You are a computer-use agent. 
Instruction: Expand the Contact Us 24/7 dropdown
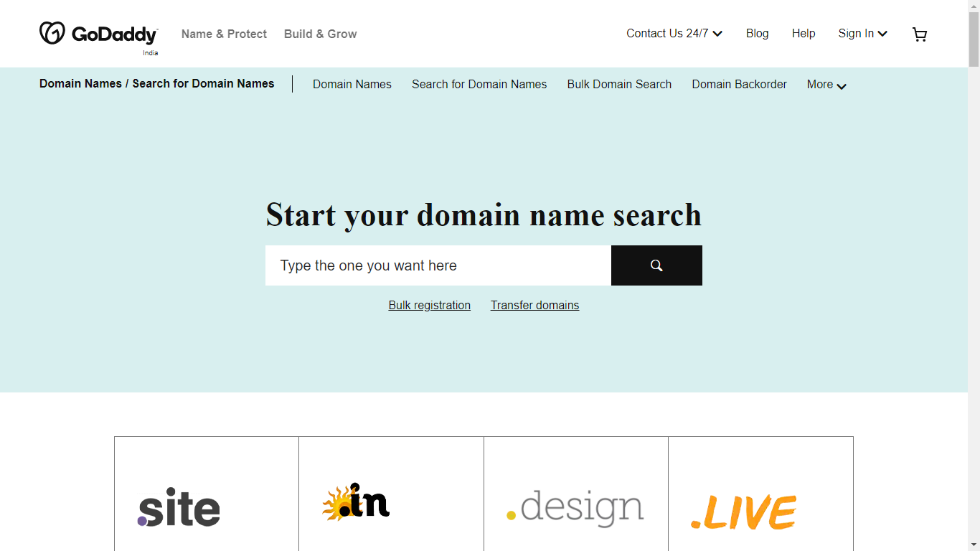click(x=674, y=34)
